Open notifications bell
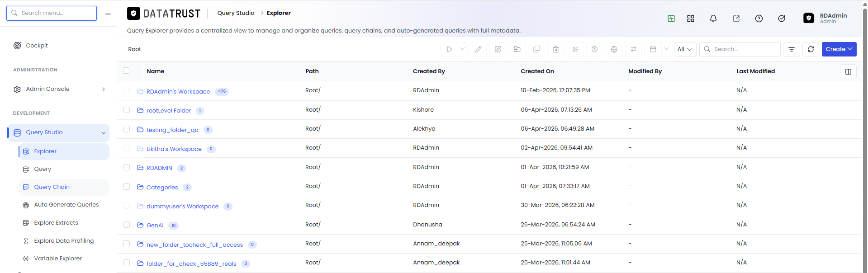 (713, 19)
